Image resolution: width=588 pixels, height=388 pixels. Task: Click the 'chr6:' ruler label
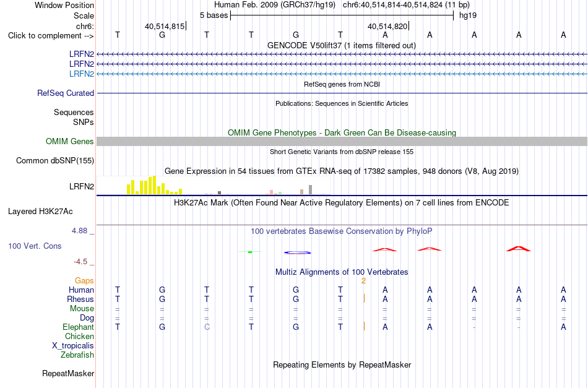point(85,26)
